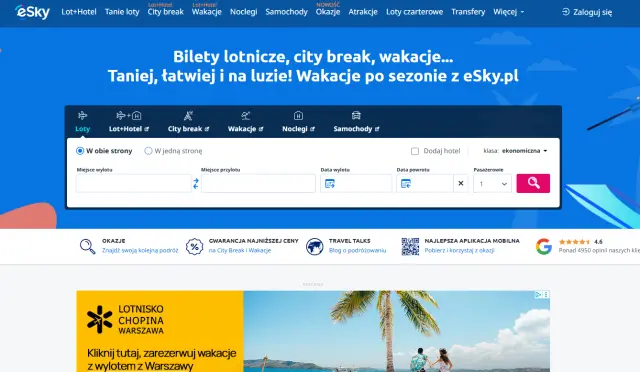The height and width of the screenshot is (372, 640).
Task: Switch to the Wakacje search tab
Action: (245, 122)
